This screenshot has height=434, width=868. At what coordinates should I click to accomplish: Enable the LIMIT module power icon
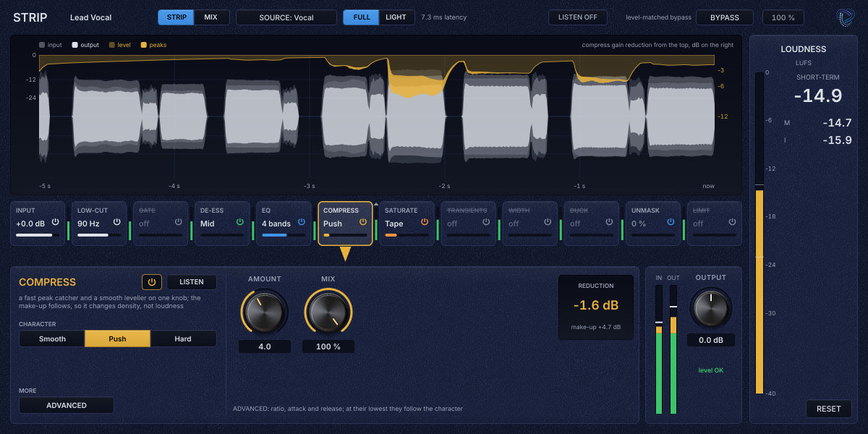pyautogui.click(x=732, y=222)
